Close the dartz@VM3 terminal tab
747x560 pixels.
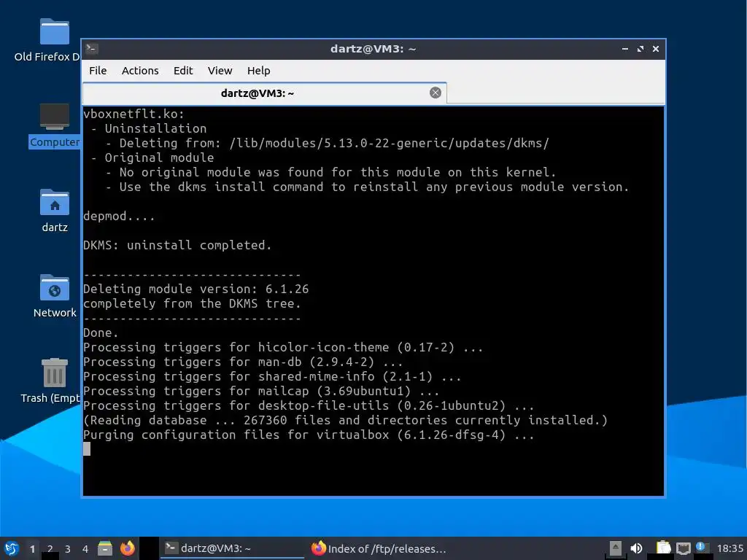pyautogui.click(x=435, y=93)
